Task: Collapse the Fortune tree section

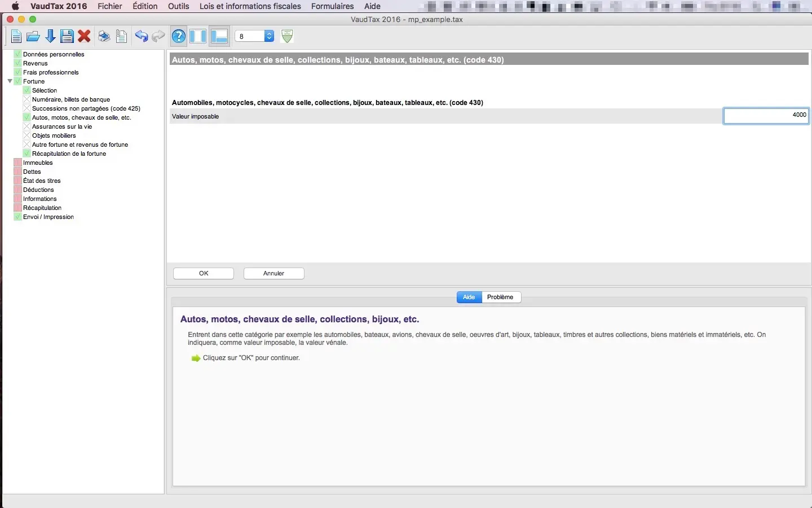Action: 10,81
